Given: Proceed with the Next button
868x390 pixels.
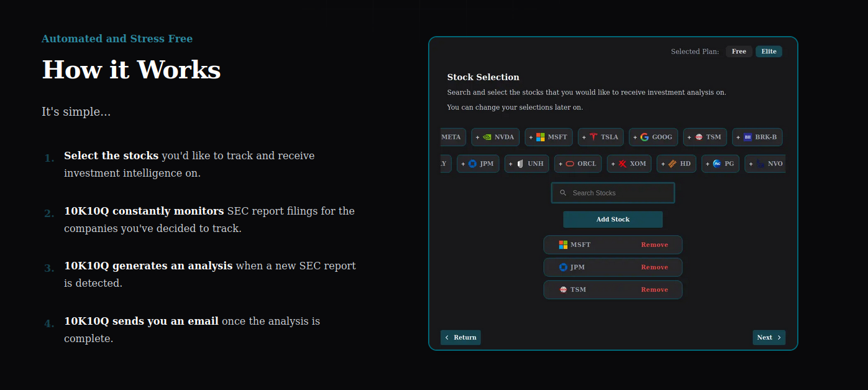Looking at the screenshot, I should coord(769,338).
